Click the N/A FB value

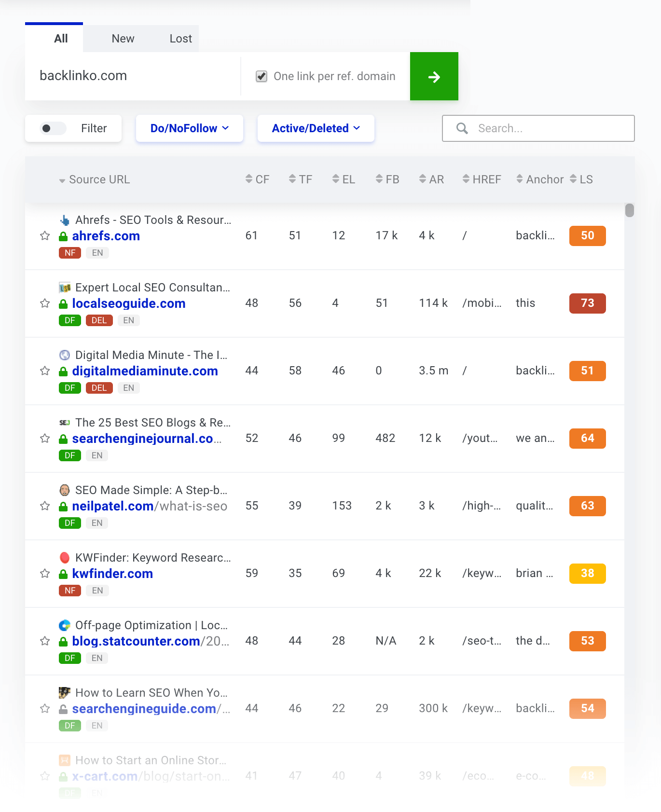386,641
